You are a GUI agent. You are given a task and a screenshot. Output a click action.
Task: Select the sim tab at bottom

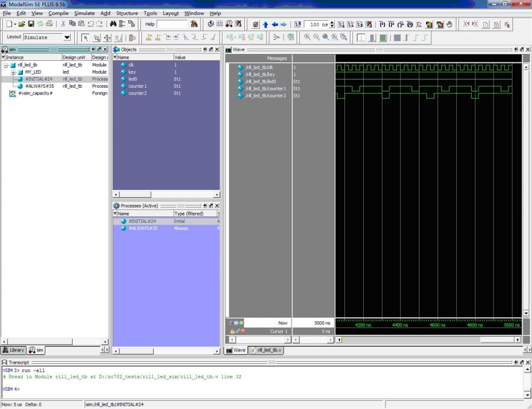(36, 350)
